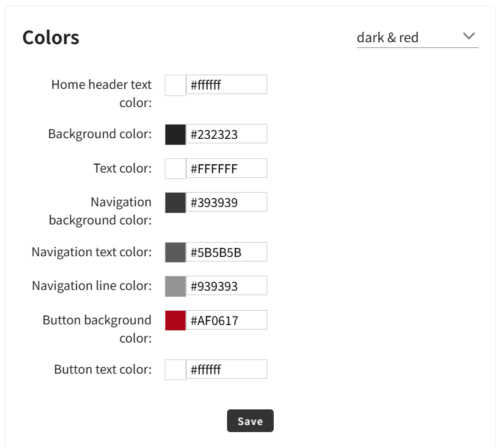
Task: Click the Navigation text #5B5B5B input
Action: [226, 252]
